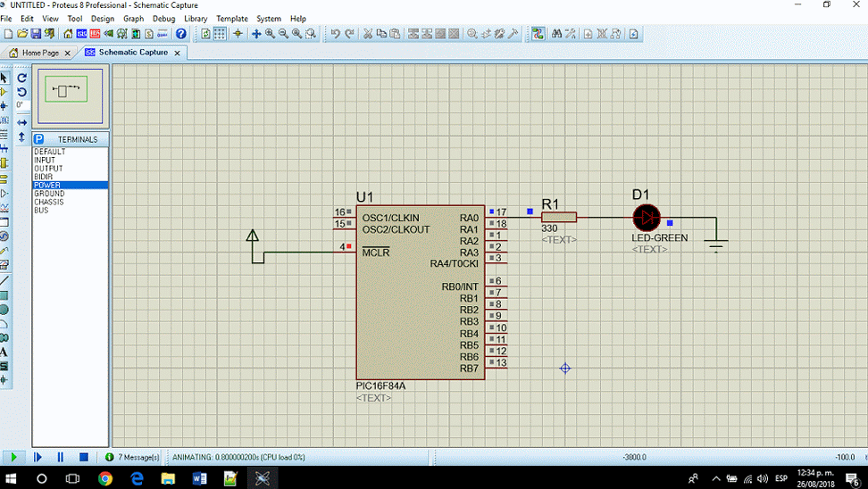Click the Save Project toolbar icon
This screenshot has width=868, height=489.
(x=36, y=34)
